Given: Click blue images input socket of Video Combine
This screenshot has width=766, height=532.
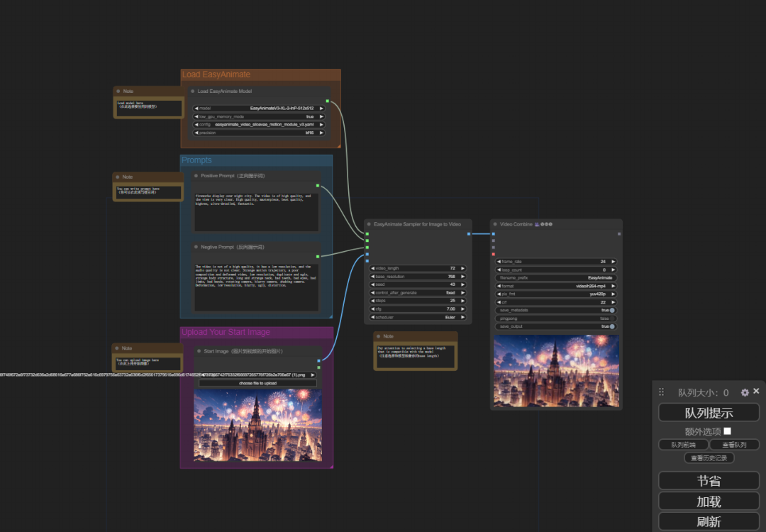Looking at the screenshot, I should 494,234.
